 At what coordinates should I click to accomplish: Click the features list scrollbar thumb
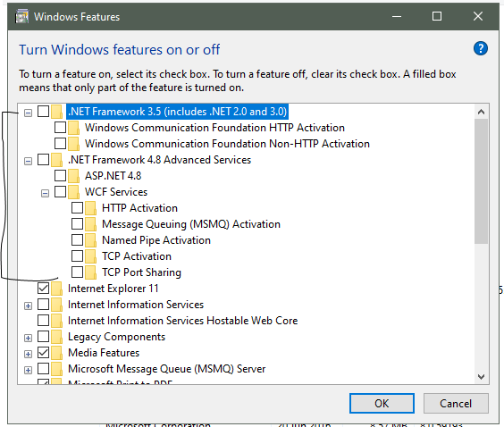pyautogui.click(x=481, y=181)
